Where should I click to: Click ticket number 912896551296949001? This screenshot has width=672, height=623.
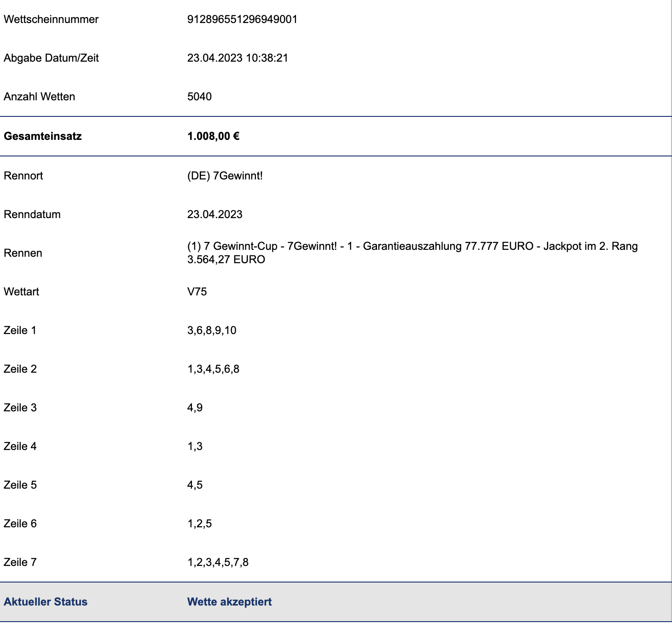243,19
